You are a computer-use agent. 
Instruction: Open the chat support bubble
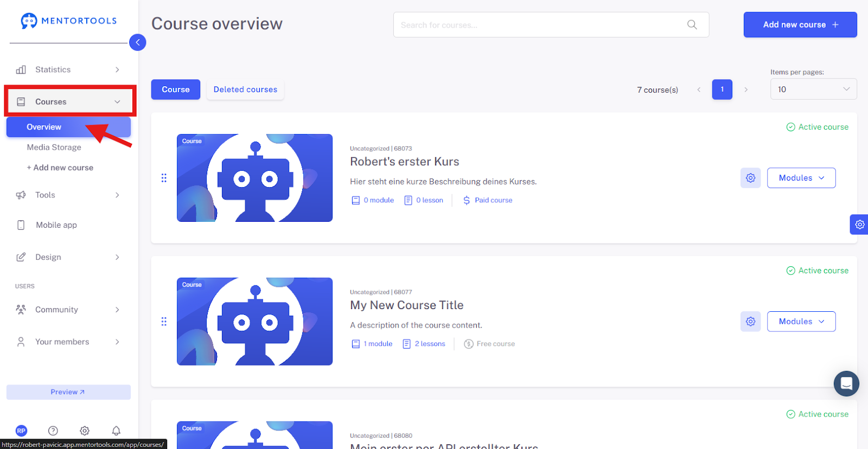point(846,384)
